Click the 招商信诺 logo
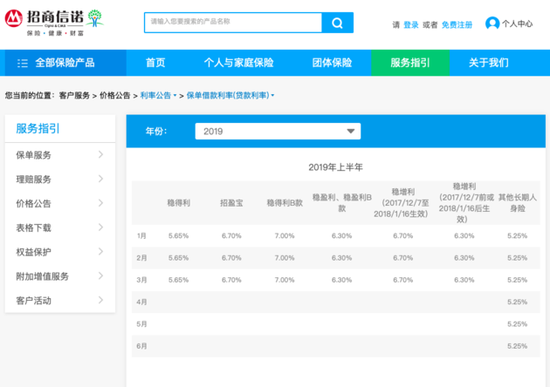The height and width of the screenshot is (387, 550). 54,23
